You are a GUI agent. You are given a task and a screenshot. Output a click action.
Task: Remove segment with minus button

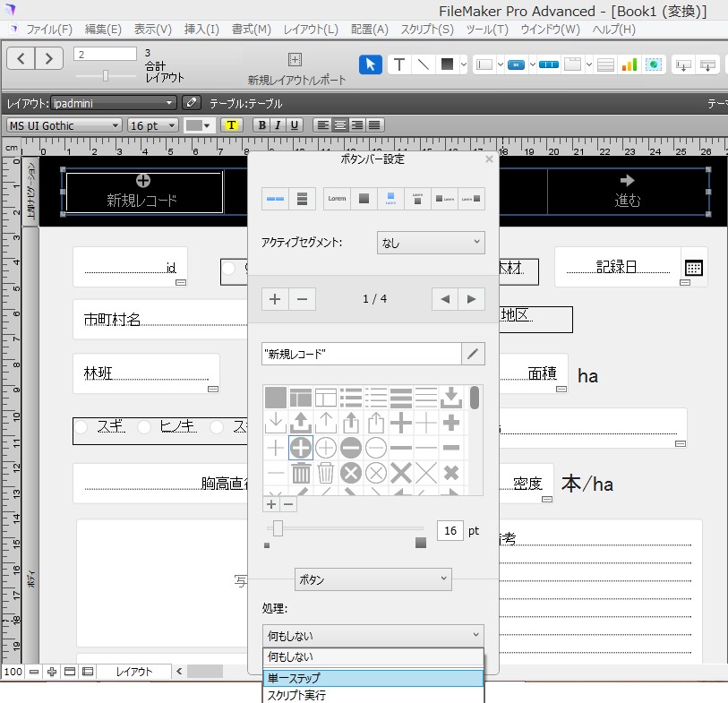click(303, 299)
